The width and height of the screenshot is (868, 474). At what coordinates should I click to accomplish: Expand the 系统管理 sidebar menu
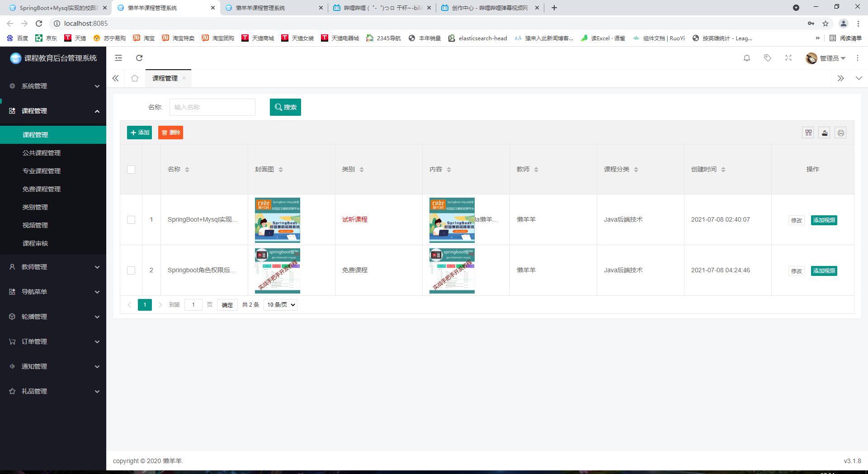tap(53, 86)
